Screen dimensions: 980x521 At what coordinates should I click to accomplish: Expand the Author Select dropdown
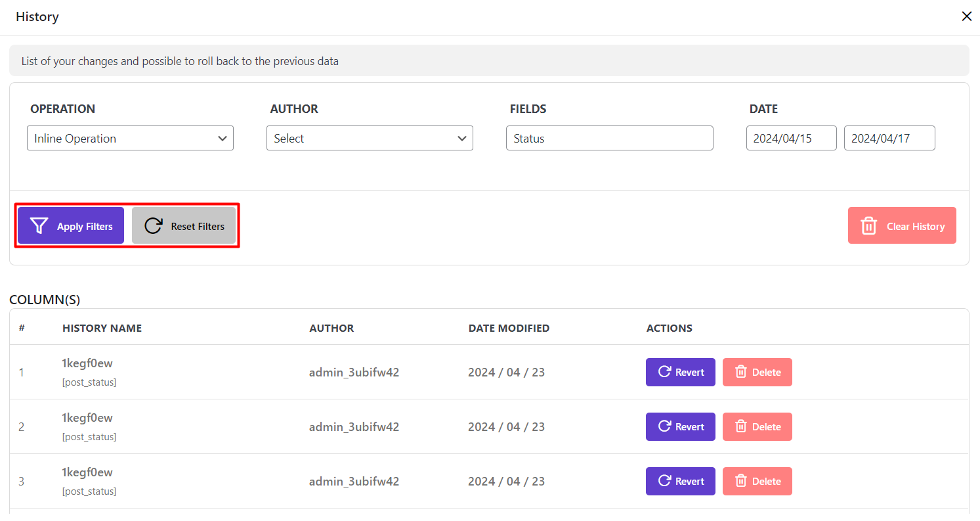coord(370,139)
